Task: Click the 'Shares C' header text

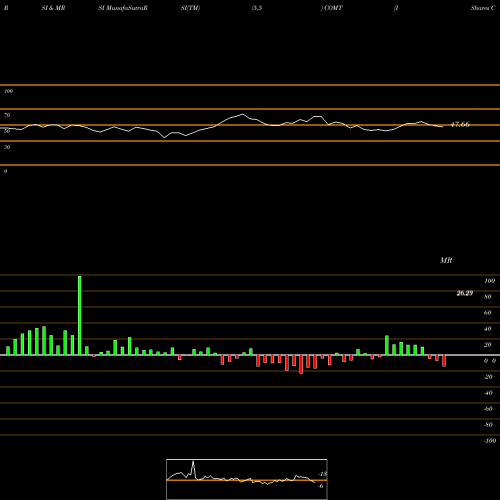Action: point(483,8)
